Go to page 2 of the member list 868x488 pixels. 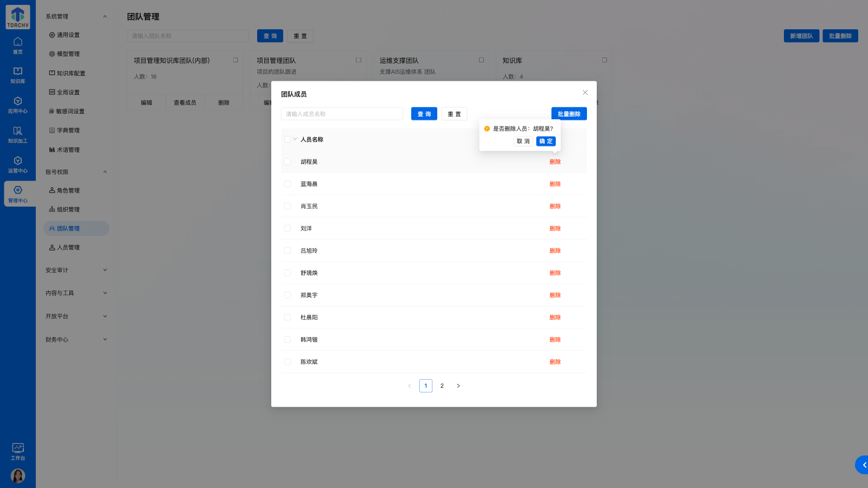[x=442, y=386]
